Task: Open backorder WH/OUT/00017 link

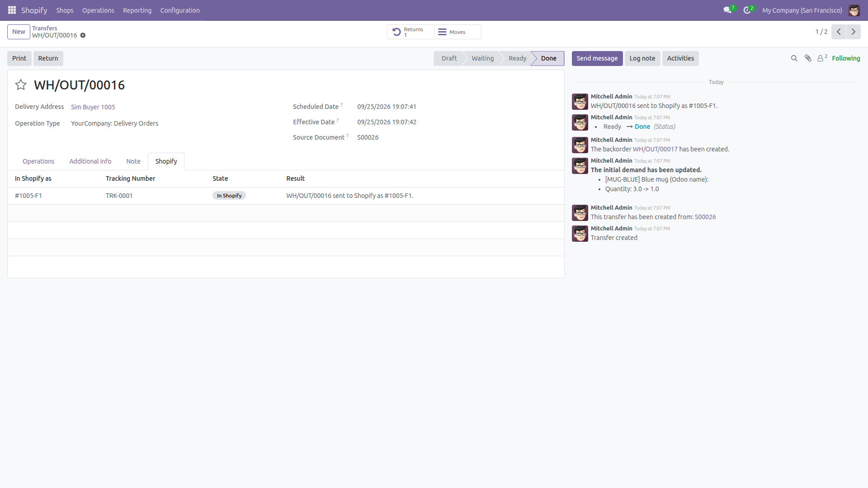Action: (655, 149)
